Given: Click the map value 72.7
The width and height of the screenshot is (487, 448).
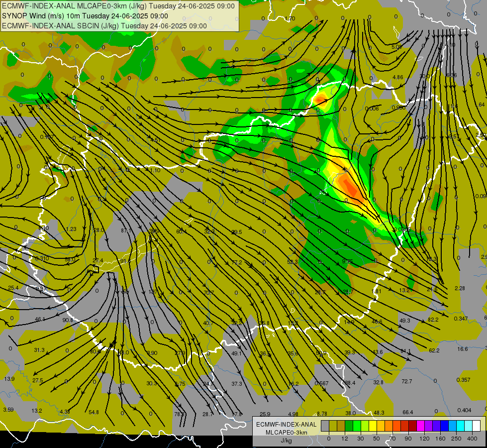Looking at the screenshot, I should point(407,381).
